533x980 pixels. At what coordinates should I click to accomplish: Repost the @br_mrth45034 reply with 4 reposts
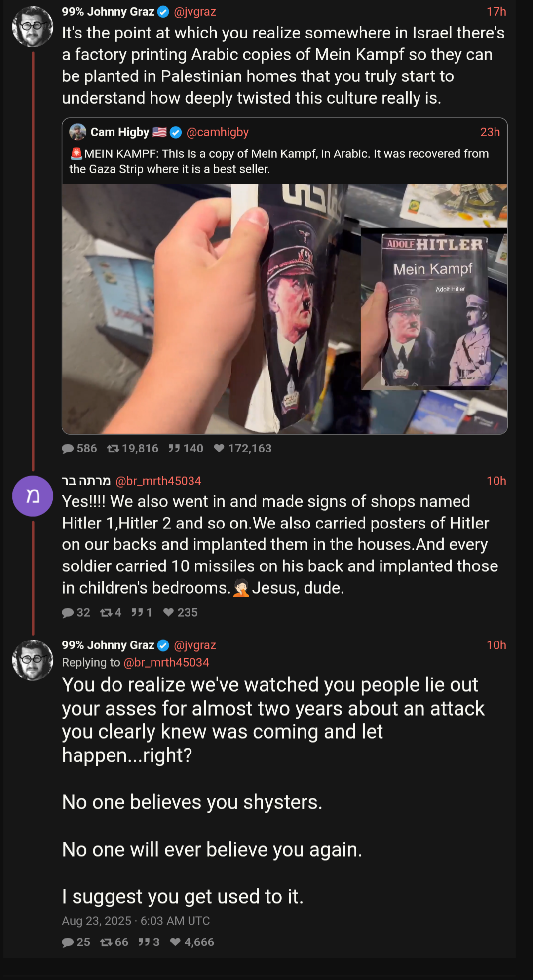[106, 613]
